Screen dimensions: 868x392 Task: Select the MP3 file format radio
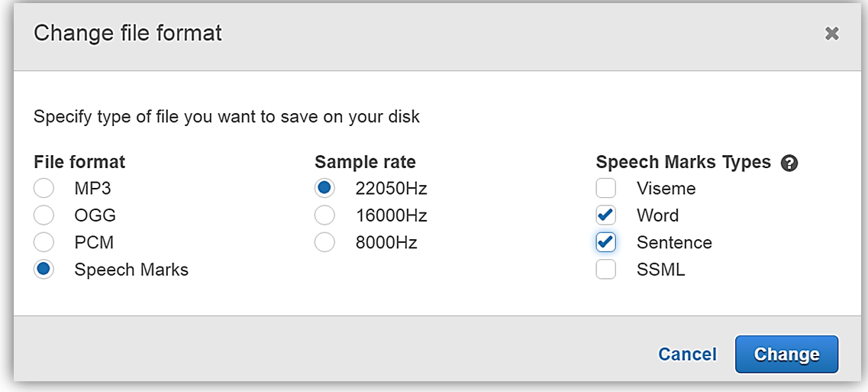coord(44,188)
